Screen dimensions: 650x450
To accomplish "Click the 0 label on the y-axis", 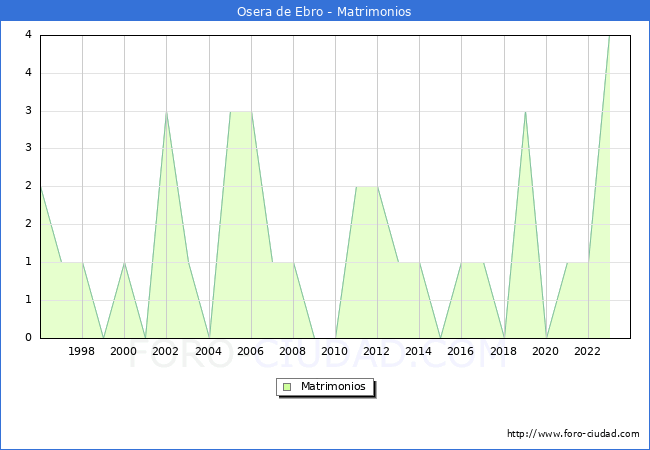I will [x=28, y=337].
